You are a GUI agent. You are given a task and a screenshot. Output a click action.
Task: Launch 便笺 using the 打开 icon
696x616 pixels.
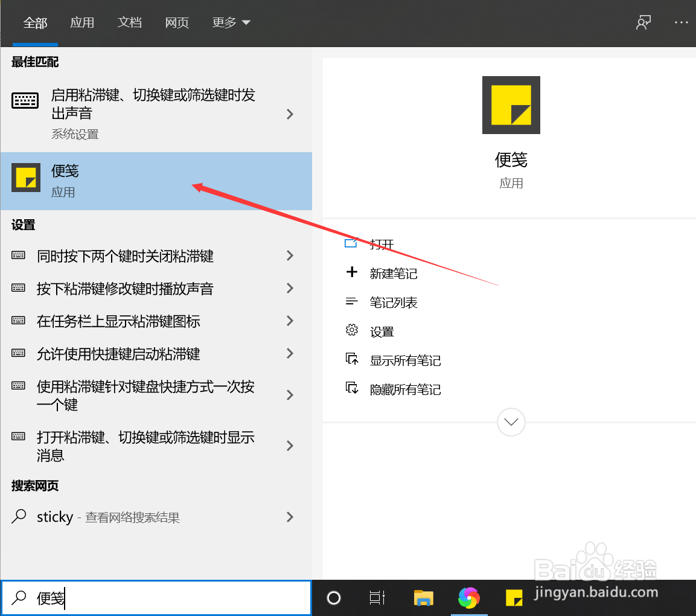point(351,243)
